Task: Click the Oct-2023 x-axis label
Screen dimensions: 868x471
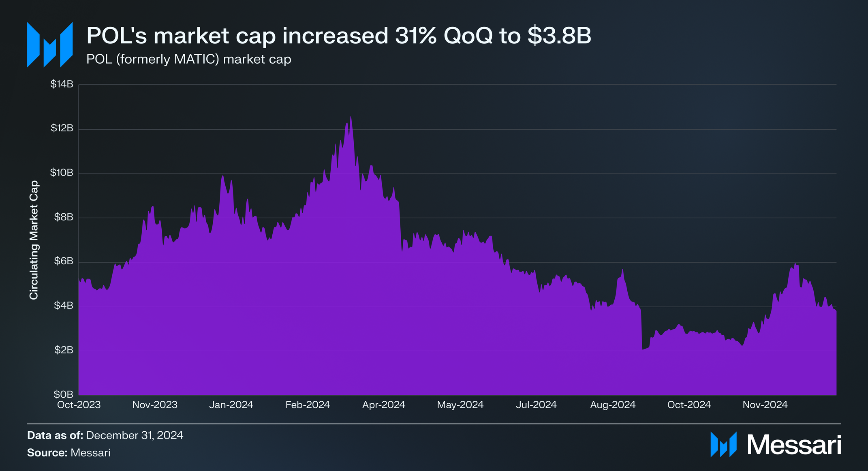Action: [x=79, y=405]
